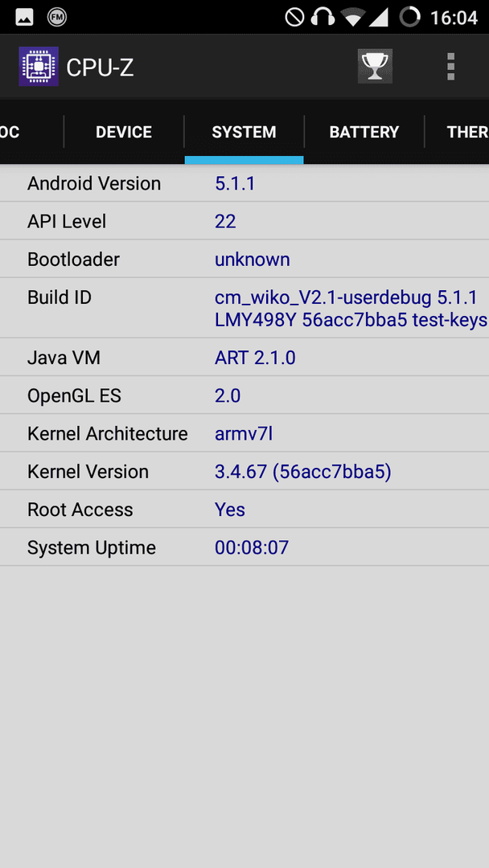Tap the Root Access value Yes
Viewport: 489px width, 868px height.
(x=230, y=510)
